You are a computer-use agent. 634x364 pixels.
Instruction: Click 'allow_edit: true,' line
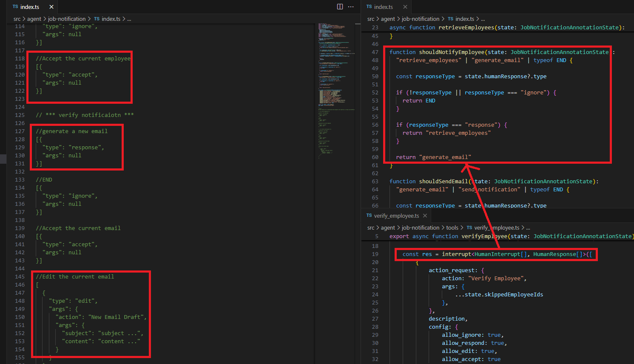(x=469, y=351)
